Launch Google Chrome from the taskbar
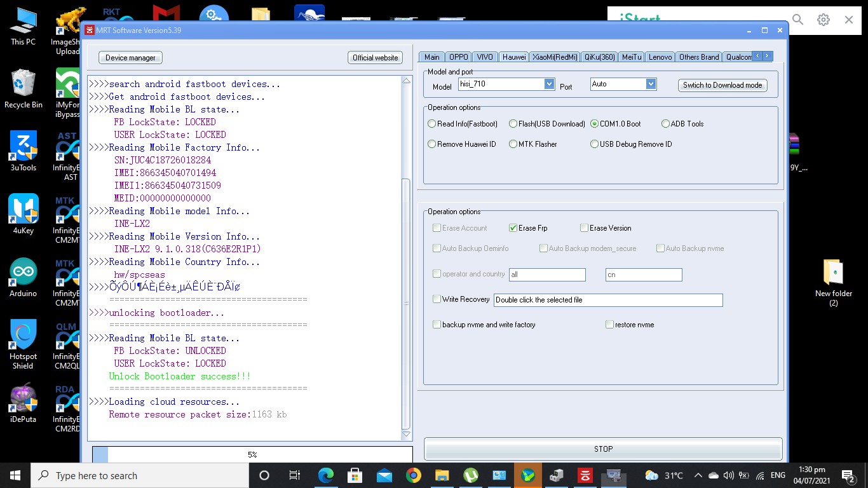The image size is (868, 488). [414, 475]
